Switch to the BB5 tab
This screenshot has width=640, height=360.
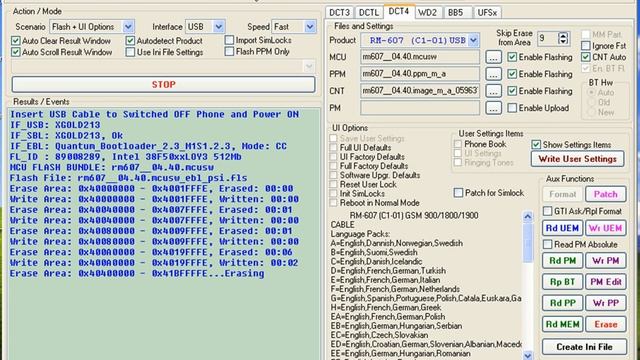(456, 13)
